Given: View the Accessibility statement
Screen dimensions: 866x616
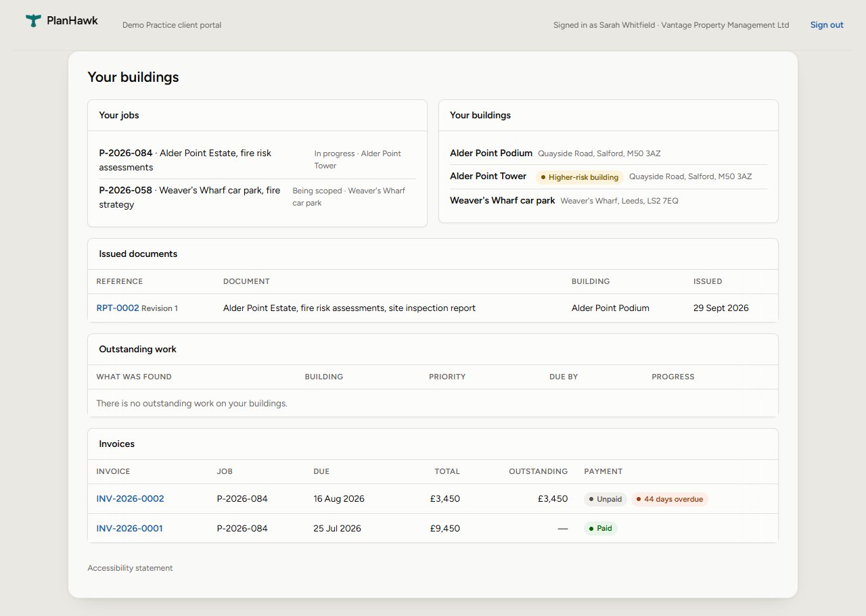Looking at the screenshot, I should coord(130,568).
